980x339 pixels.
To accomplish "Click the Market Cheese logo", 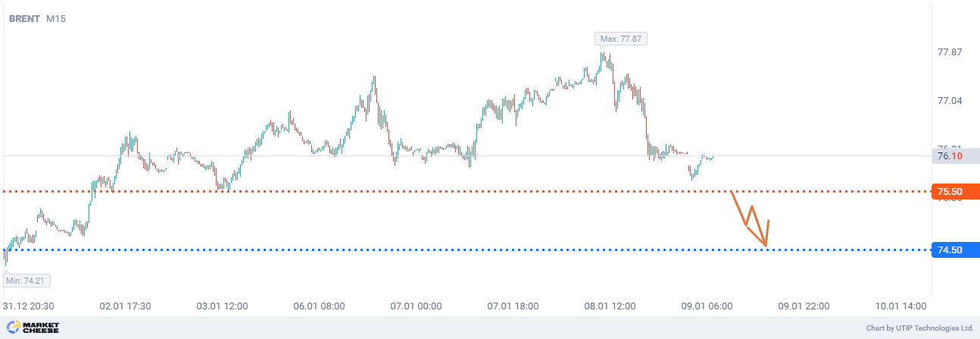I will (33, 328).
